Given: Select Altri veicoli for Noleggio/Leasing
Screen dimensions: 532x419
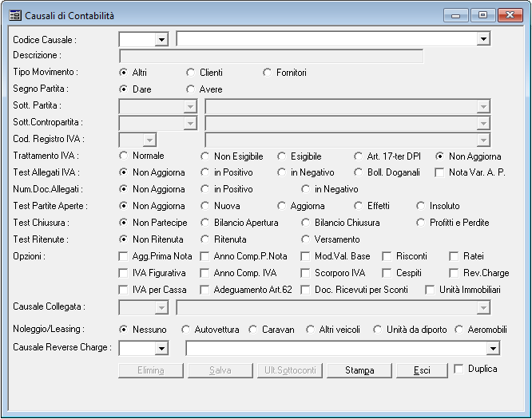Looking at the screenshot, I should (310, 330).
